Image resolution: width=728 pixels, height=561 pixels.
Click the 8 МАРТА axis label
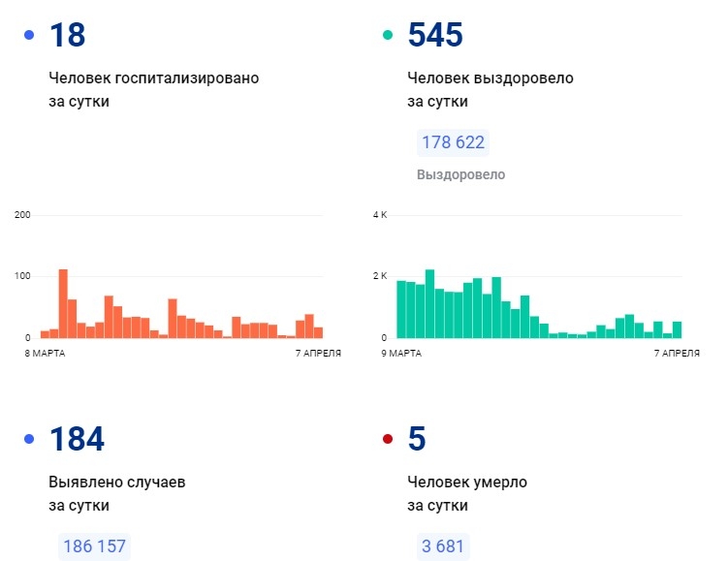[46, 354]
